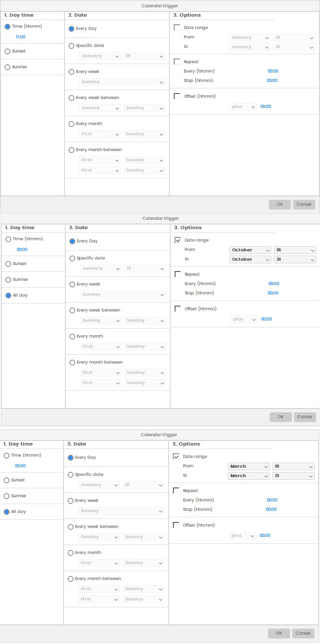Viewport: 320px width, 644px height.
Task: Click OK in the 17:00 dialog
Action: 280,204
